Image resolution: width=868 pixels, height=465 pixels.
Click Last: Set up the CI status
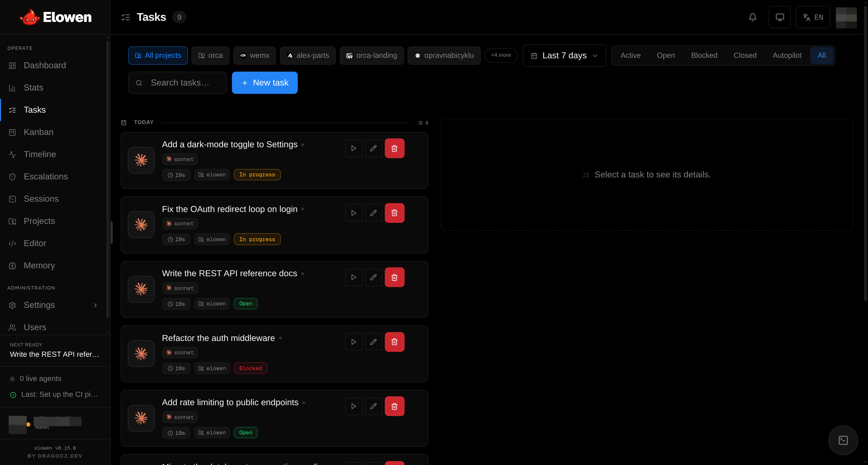pyautogui.click(x=54, y=394)
